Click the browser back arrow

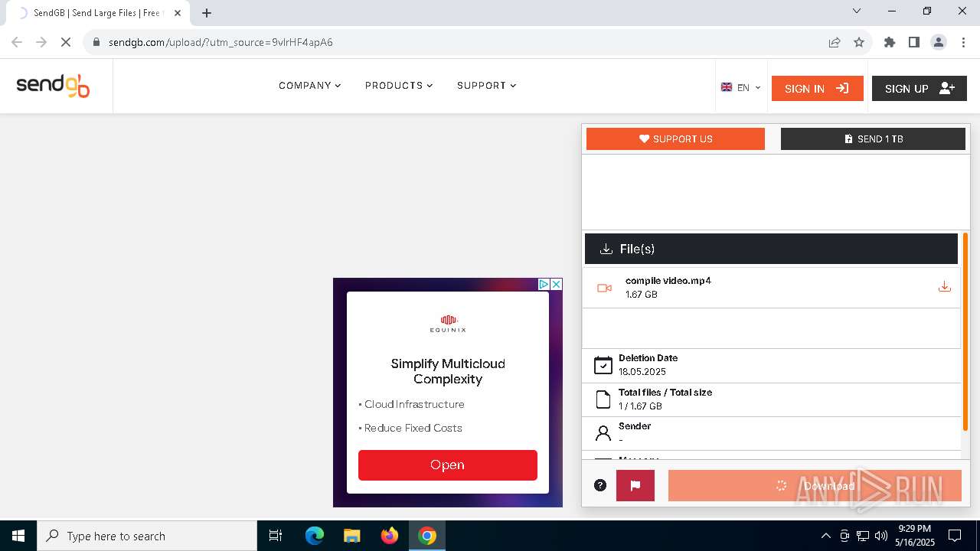[17, 42]
